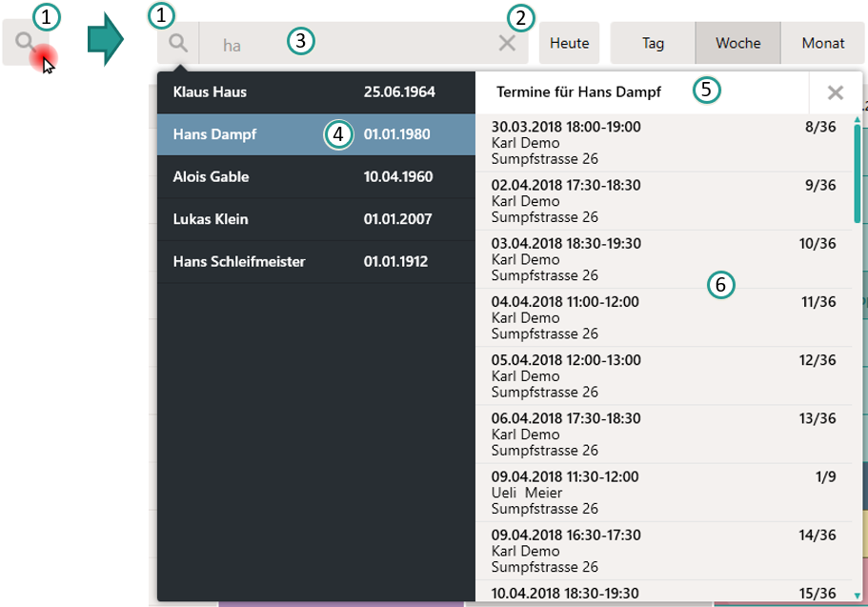The image size is (868, 607).
Task: Select patient Hans Dampf in results
Action: 316,134
